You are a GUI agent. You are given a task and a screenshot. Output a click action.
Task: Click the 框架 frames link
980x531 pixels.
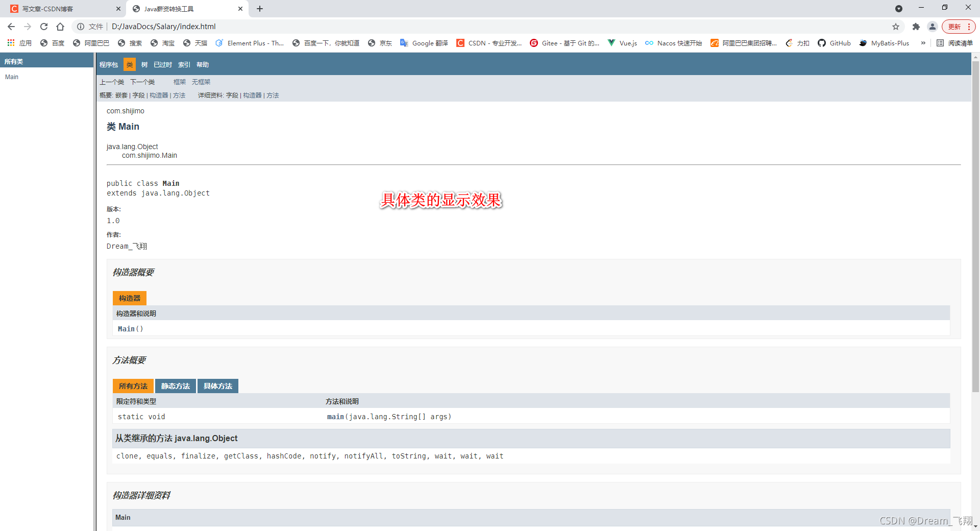pyautogui.click(x=180, y=82)
